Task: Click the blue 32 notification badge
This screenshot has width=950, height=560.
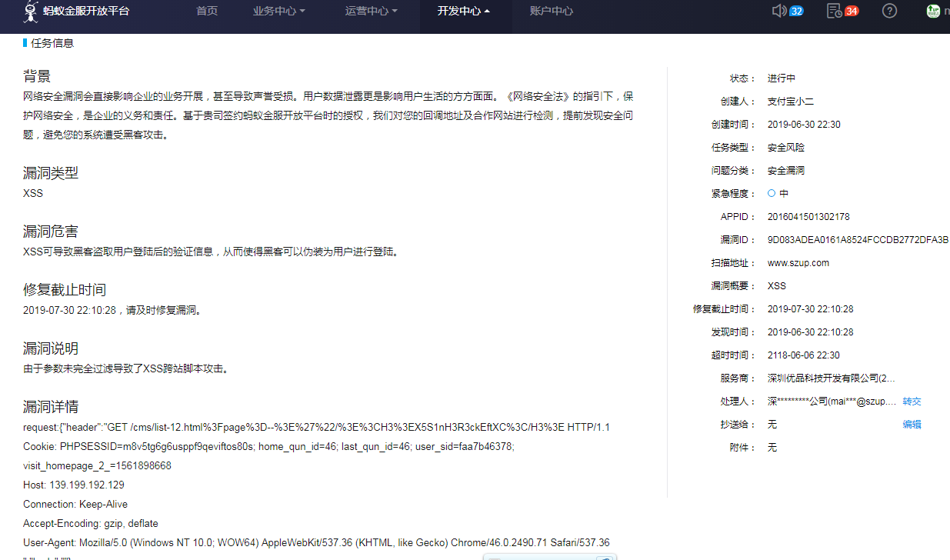Action: coord(796,12)
